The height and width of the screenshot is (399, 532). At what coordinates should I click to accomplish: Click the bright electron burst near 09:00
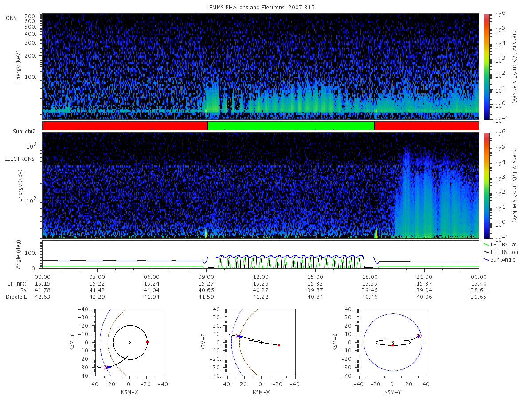pyautogui.click(x=206, y=233)
